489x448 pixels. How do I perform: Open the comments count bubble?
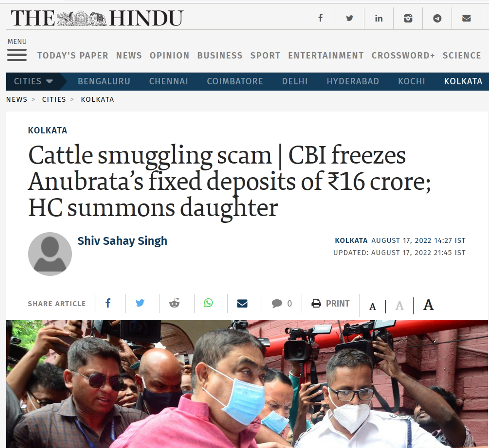282,303
